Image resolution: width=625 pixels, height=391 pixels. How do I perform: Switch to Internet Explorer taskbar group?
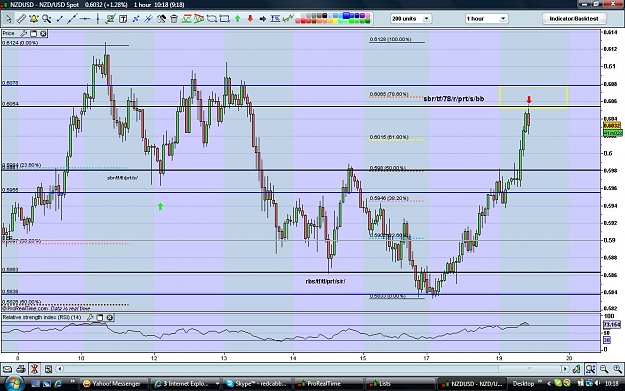point(186,383)
